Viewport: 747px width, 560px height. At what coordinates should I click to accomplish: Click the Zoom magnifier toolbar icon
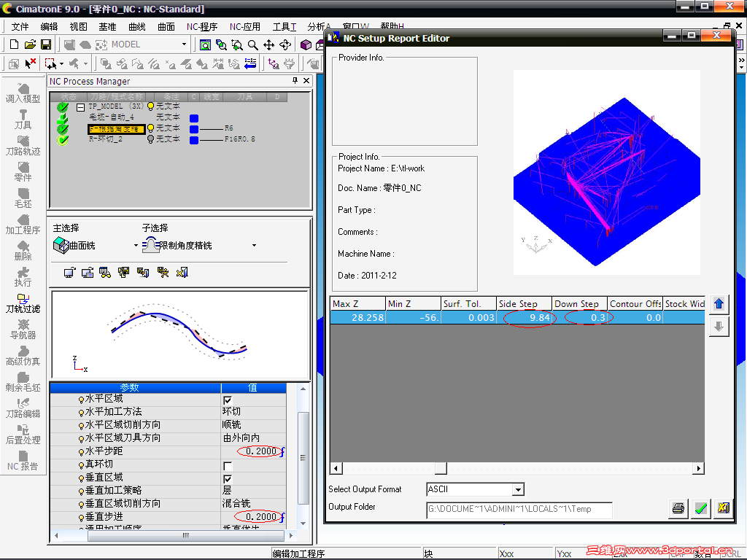coord(253,44)
